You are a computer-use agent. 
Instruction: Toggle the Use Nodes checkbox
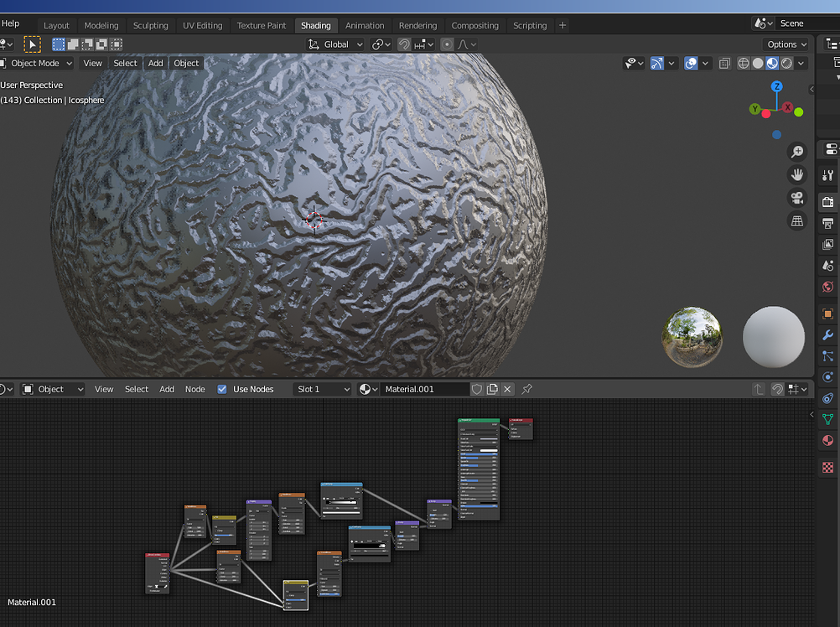pos(221,389)
